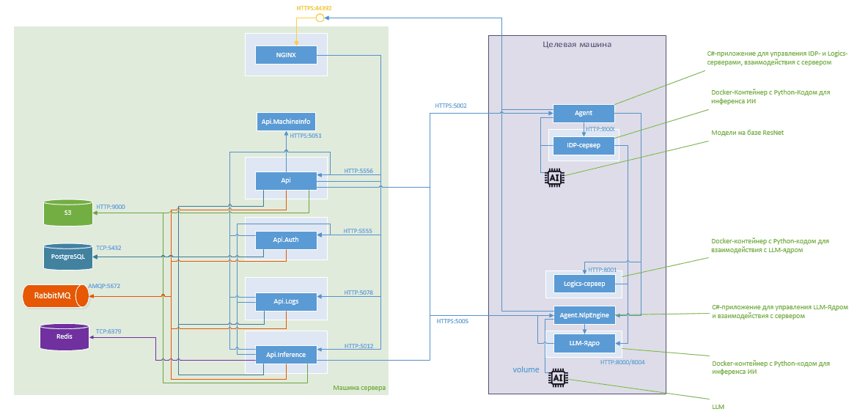The height and width of the screenshot is (420, 868).
Task: Click the AI chip icon below IDP-сервер
Action: [553, 177]
